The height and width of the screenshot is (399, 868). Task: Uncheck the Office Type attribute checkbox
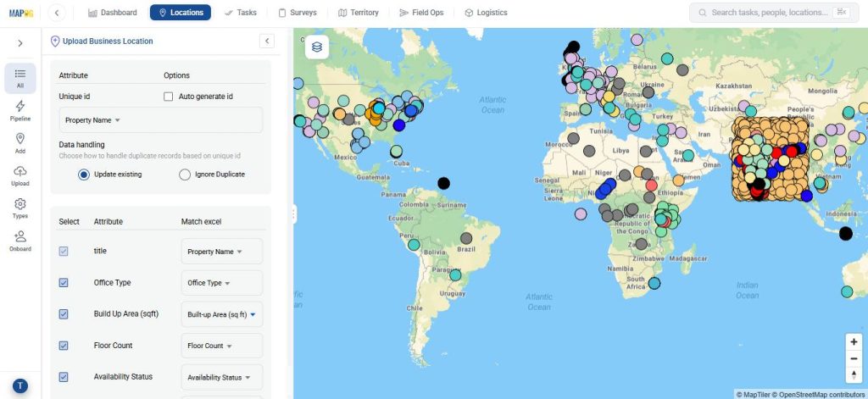click(64, 283)
